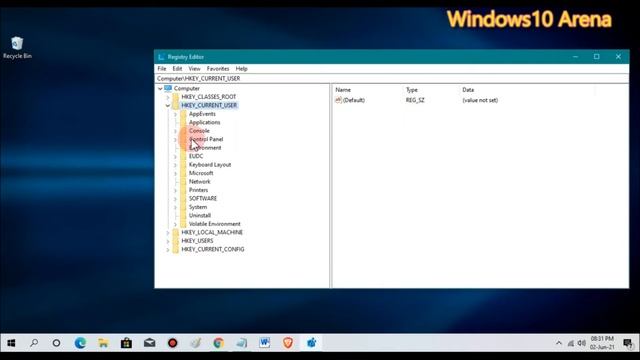Select the (Default) value name
The height and width of the screenshot is (360, 640).
(x=354, y=100)
